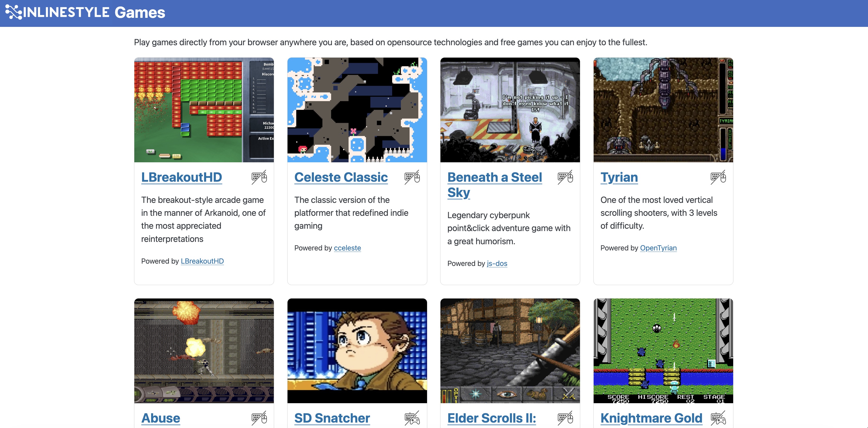The width and height of the screenshot is (868, 428).
Task: Click the INLINESTYLE network logo icon
Action: point(14,12)
